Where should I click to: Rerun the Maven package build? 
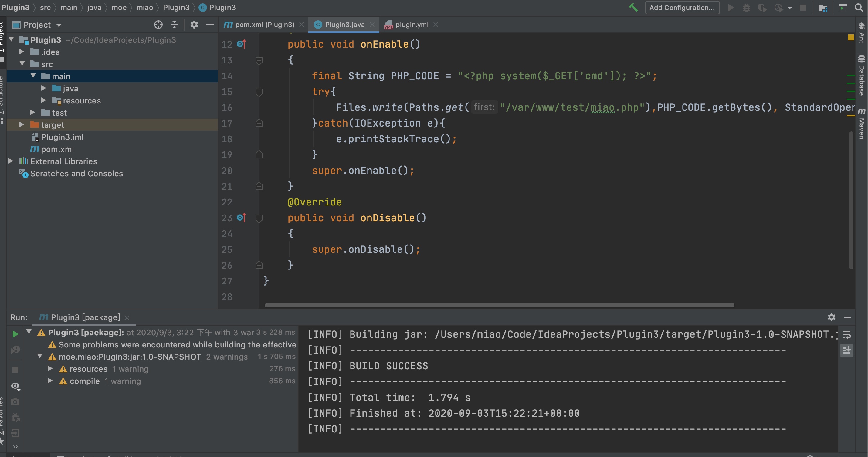coord(15,334)
